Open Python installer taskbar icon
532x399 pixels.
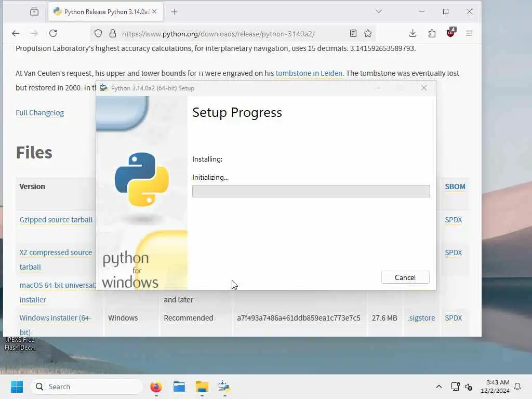[x=224, y=387]
